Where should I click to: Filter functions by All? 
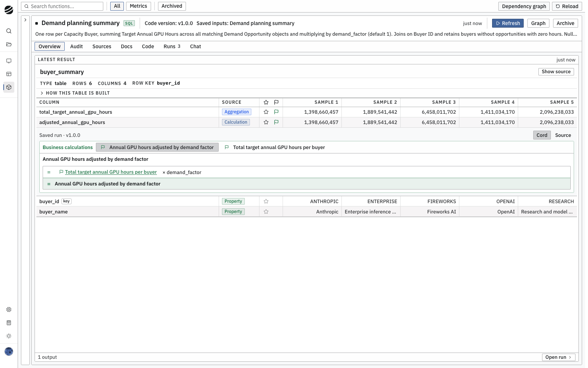tap(117, 6)
